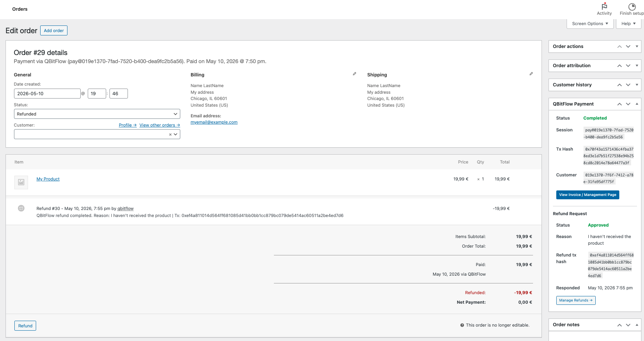This screenshot has width=644, height=341.
Task: Click View Invoice / Management Page button
Action: [588, 195]
